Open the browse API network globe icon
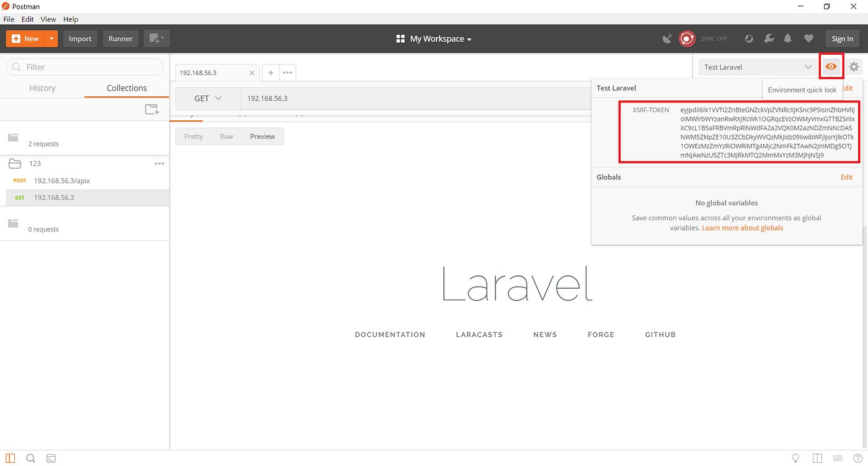The width and height of the screenshot is (868, 466). (749, 38)
